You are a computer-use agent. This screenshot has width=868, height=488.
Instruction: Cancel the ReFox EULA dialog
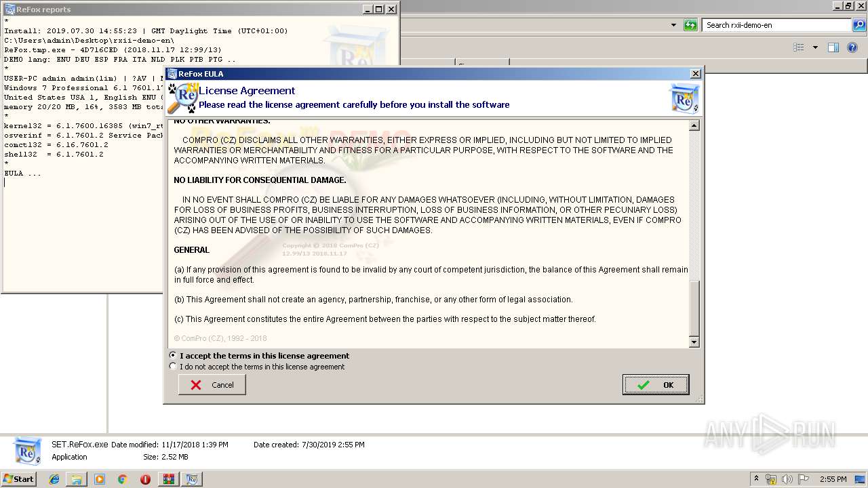pyautogui.click(x=212, y=385)
